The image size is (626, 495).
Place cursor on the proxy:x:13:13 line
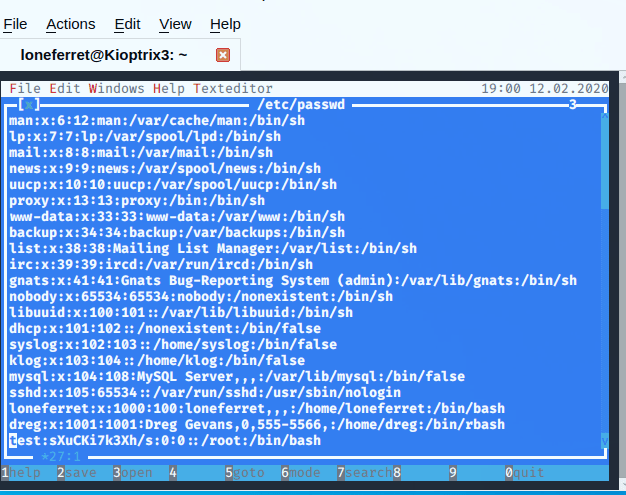(137, 200)
